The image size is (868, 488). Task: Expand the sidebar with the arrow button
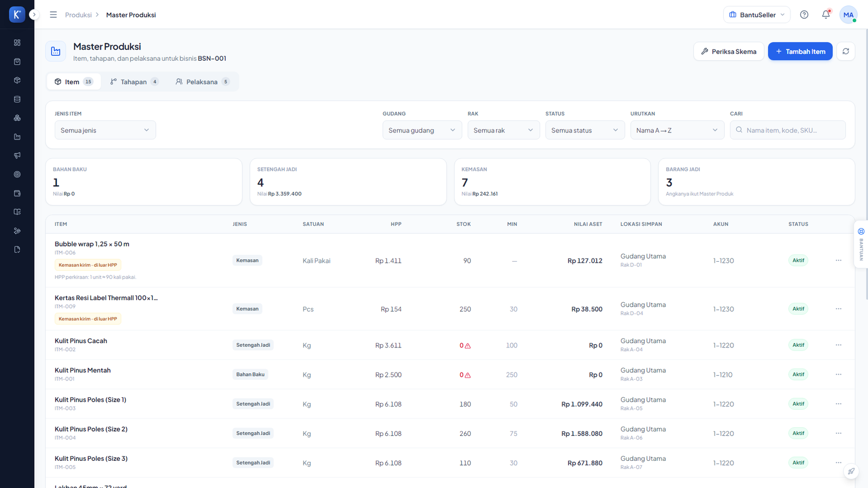[x=34, y=15]
